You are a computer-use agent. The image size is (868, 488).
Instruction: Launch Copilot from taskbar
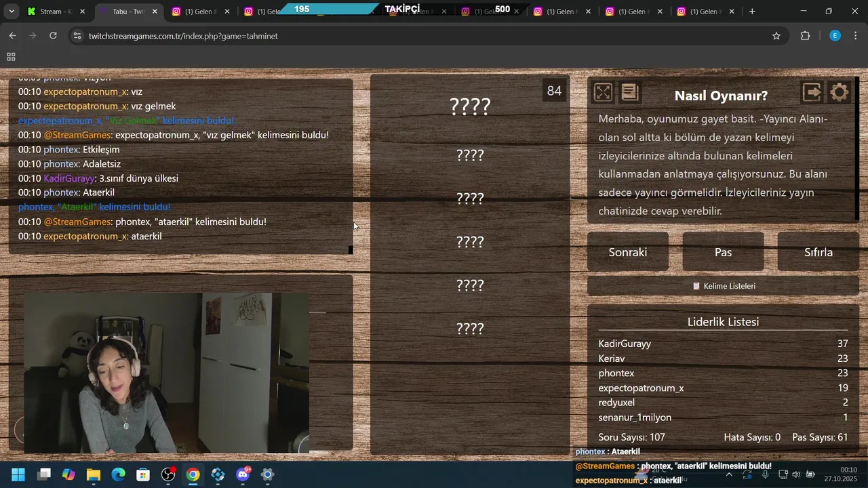coord(68,474)
